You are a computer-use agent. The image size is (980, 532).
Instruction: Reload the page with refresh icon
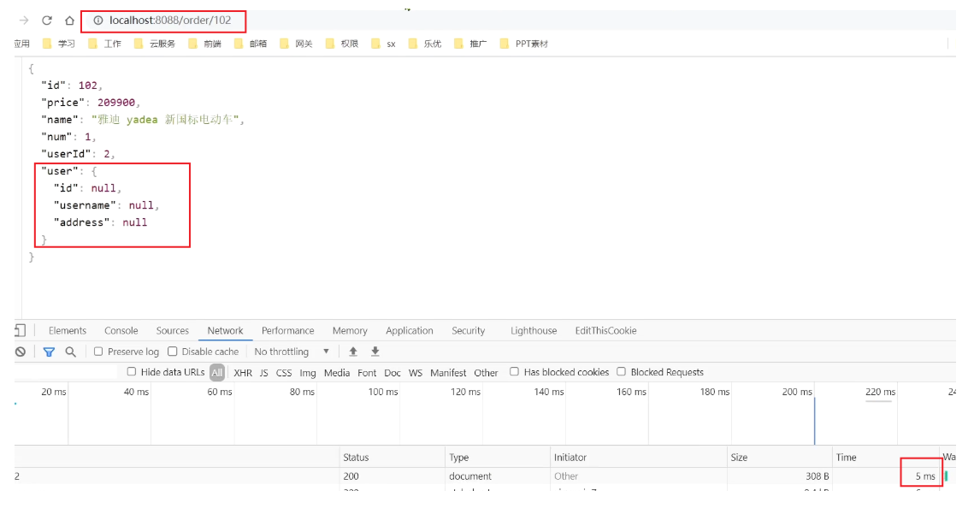(47, 21)
